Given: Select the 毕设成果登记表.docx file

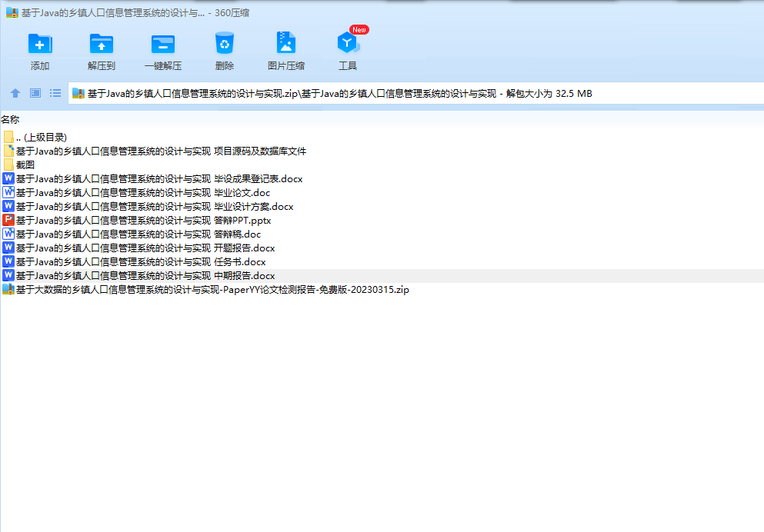Looking at the screenshot, I should (x=382, y=178).
